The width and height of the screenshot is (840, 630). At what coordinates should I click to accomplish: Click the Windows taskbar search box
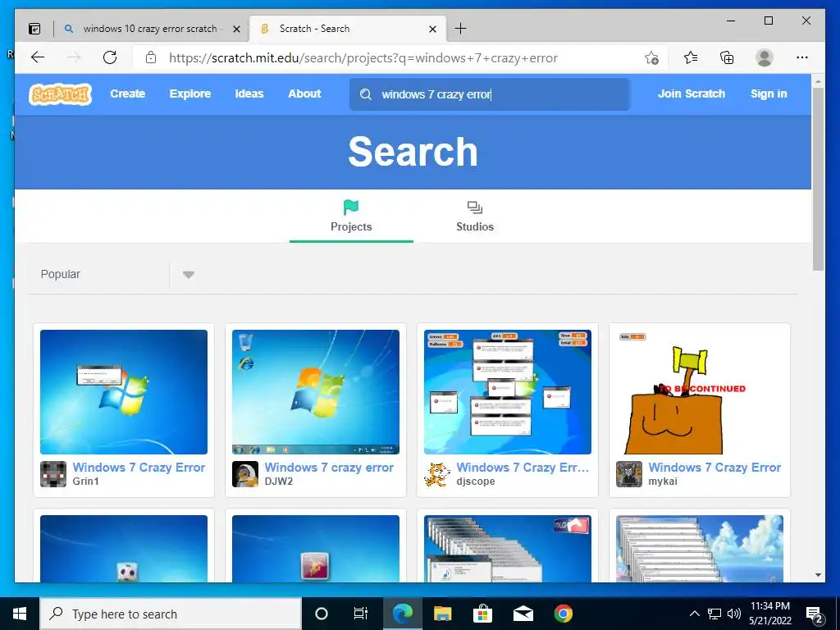(x=171, y=614)
